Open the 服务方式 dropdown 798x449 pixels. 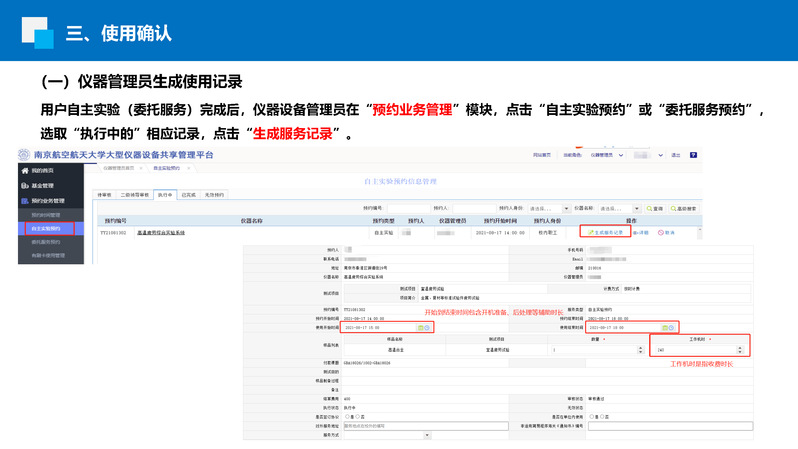427,436
